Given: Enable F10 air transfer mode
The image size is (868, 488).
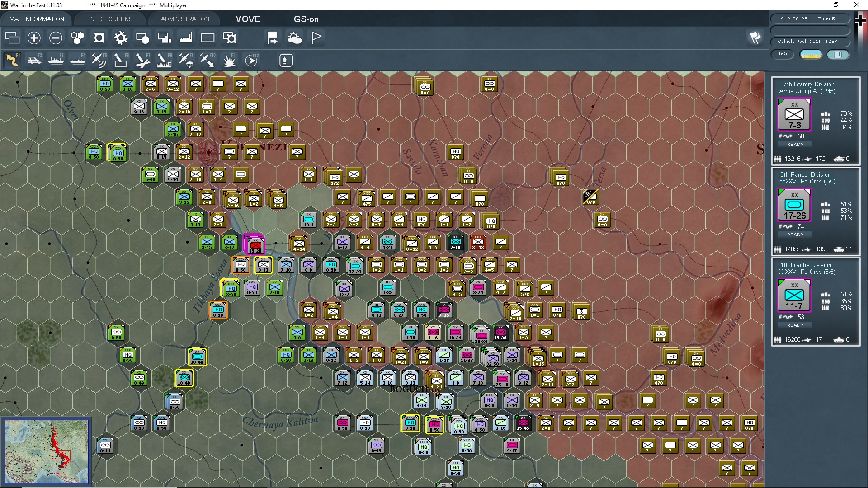Looking at the screenshot, I should click(x=208, y=60).
